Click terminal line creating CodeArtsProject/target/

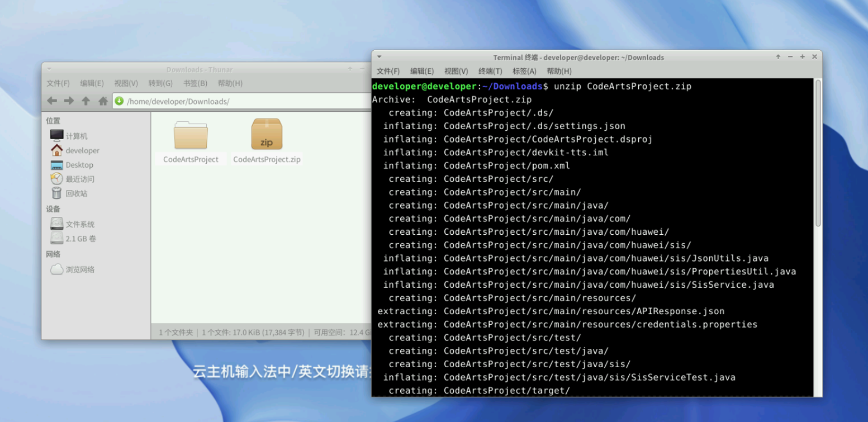[x=479, y=391]
